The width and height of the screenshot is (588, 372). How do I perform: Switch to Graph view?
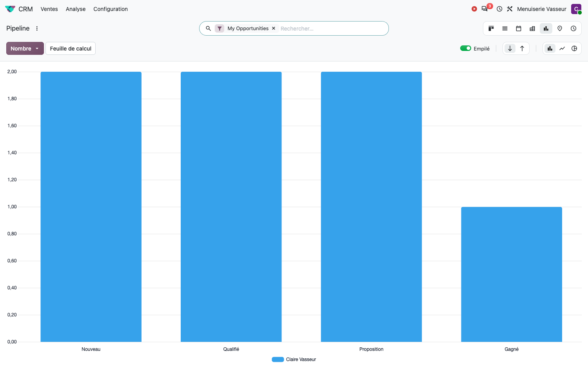[546, 28]
